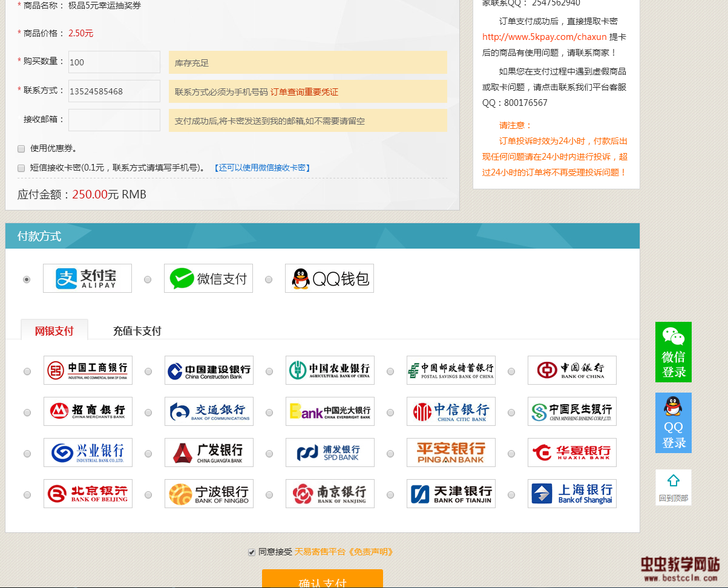The width and height of the screenshot is (728, 588).
Task: Click the purchase quantity field showing 100
Action: click(x=114, y=62)
